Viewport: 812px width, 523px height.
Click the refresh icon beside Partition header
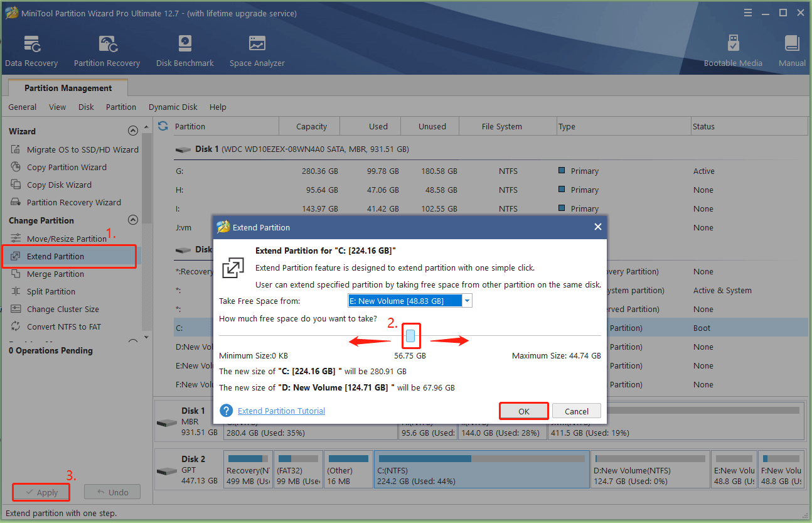coord(163,126)
